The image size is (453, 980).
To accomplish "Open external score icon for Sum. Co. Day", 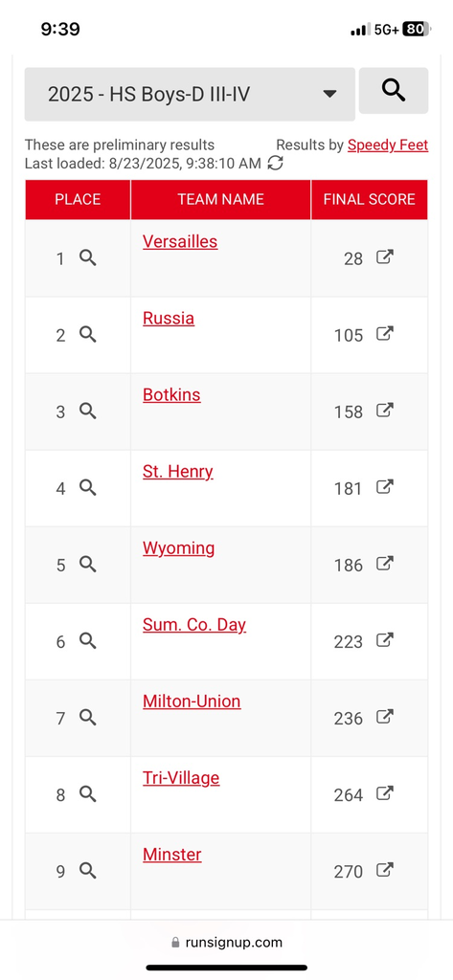I will (385, 640).
